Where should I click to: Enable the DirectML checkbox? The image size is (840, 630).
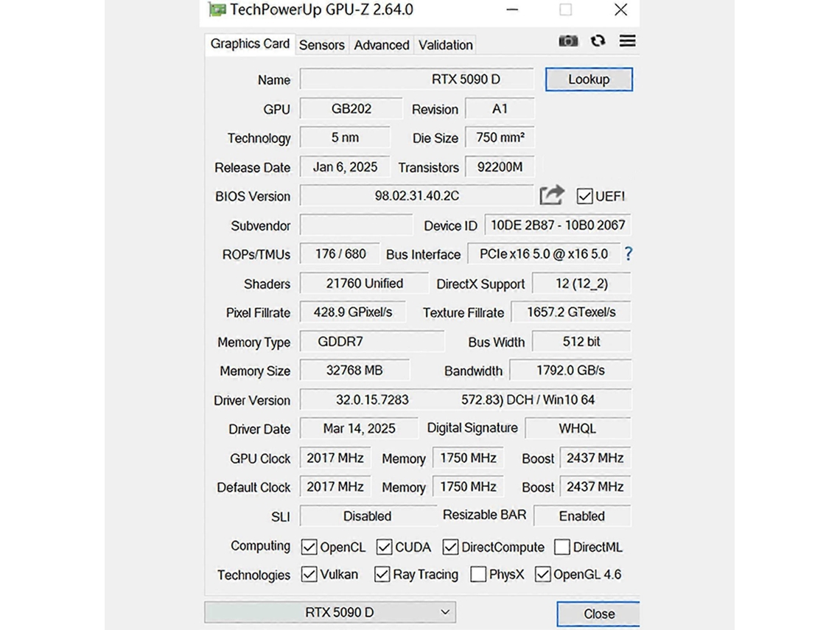(x=561, y=547)
